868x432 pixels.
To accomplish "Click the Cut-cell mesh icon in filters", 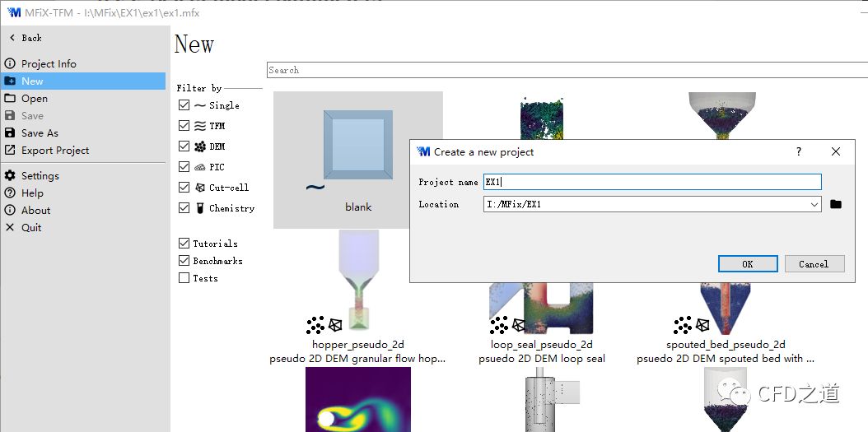I will click(x=200, y=188).
